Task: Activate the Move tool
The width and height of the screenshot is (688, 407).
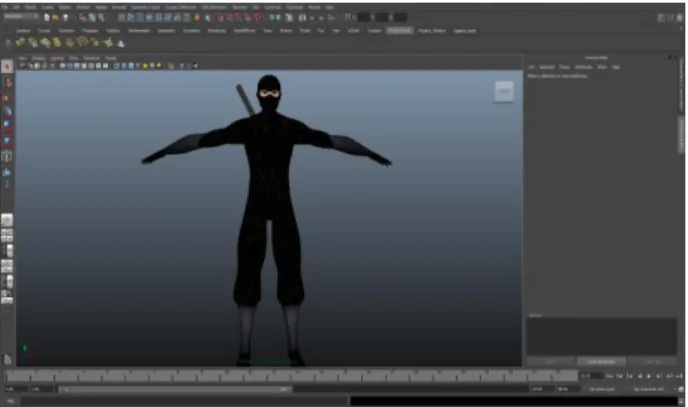Action: coord(7,111)
